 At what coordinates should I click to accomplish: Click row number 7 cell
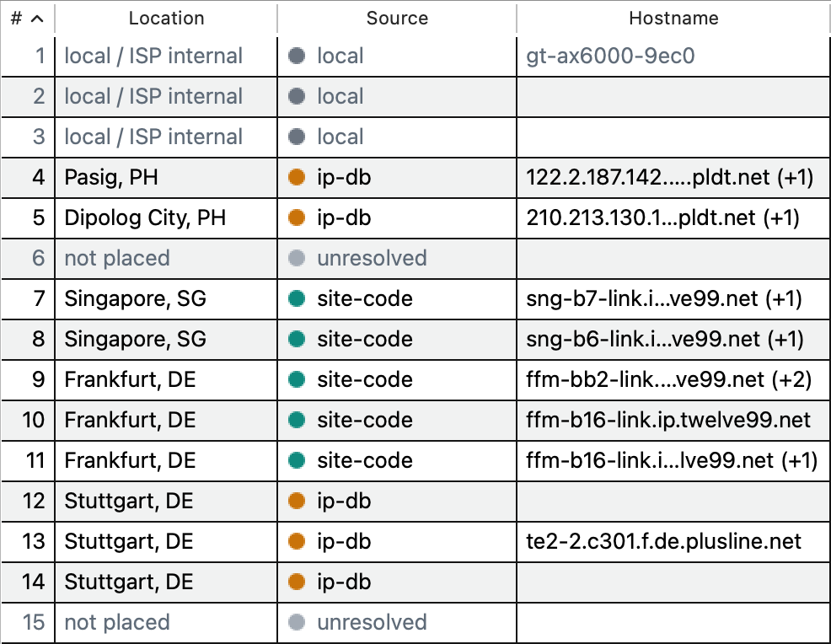28,299
